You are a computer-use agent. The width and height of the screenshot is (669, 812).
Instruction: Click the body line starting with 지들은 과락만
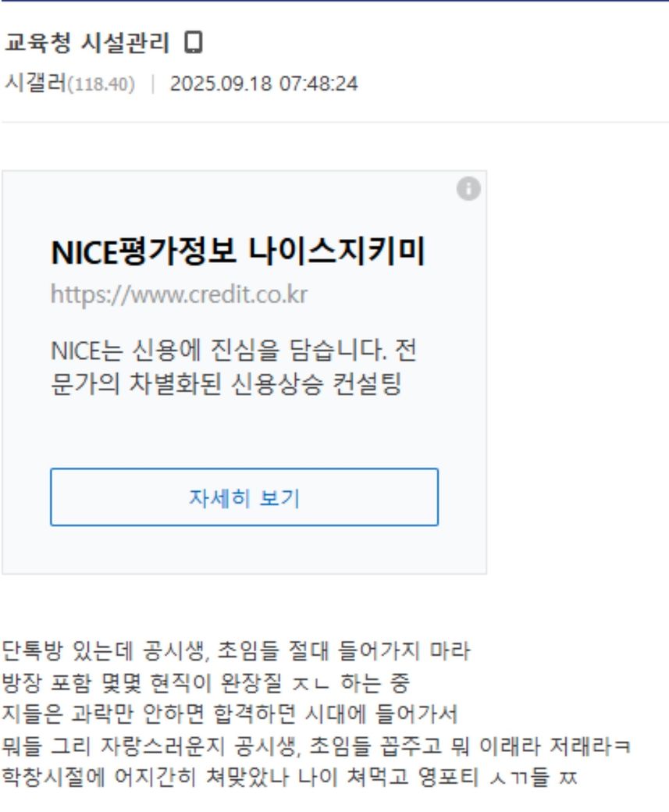(230, 714)
